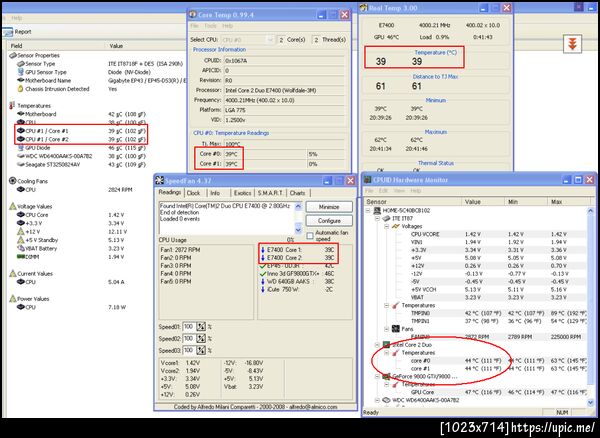The width and height of the screenshot is (600, 438).
Task: Collapse the Fans node in HWMonitor
Action: click(386, 329)
